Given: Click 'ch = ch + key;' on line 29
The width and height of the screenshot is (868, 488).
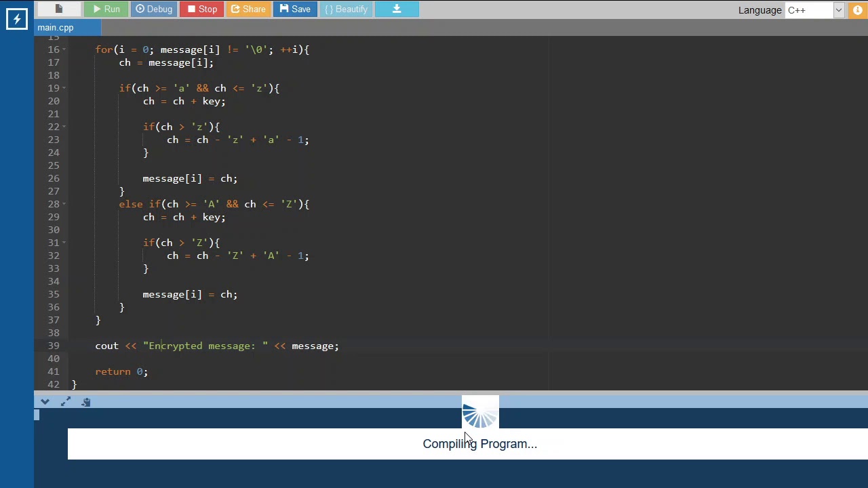Looking at the screenshot, I should click(184, 217).
